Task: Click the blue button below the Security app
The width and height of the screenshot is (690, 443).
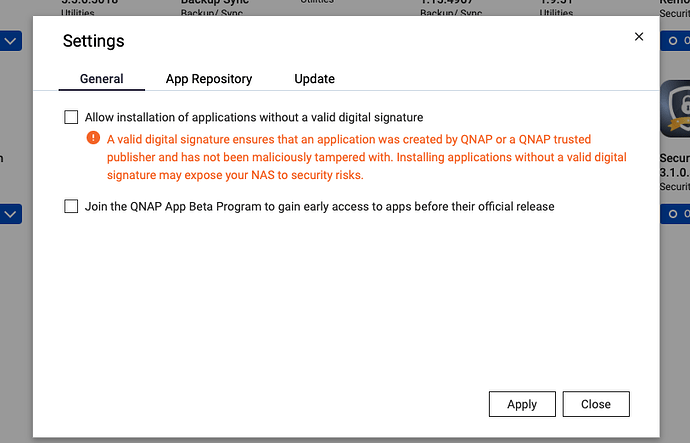Action: point(675,213)
